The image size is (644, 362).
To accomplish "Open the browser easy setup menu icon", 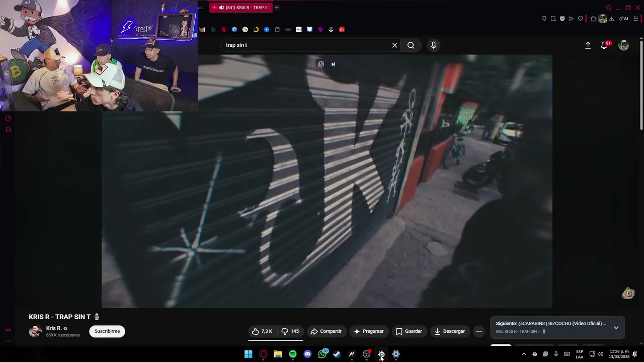I will pos(635,19).
